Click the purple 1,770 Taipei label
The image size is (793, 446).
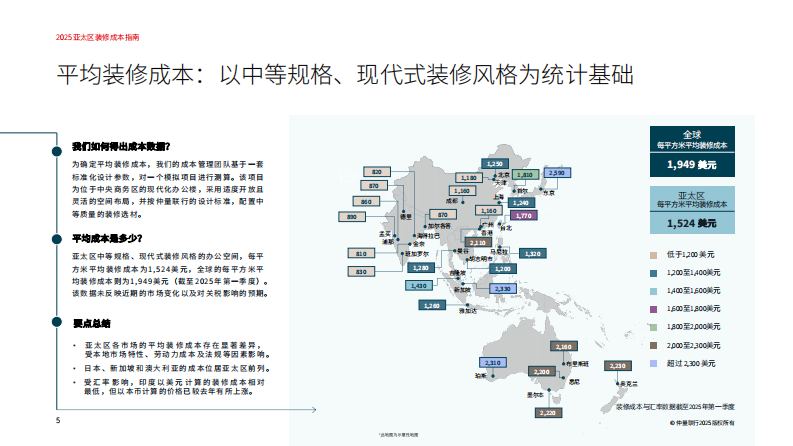tap(523, 215)
